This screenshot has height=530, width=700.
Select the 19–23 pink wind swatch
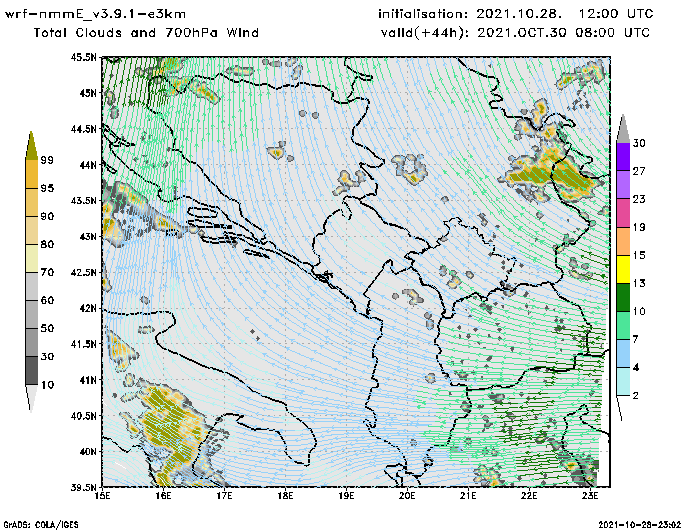pyautogui.click(x=623, y=213)
